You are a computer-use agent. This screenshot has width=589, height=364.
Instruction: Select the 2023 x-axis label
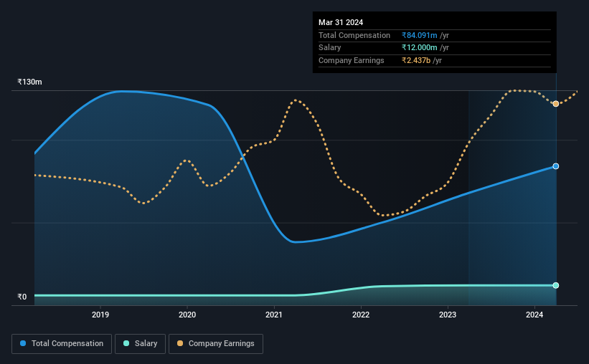pyautogui.click(x=448, y=315)
